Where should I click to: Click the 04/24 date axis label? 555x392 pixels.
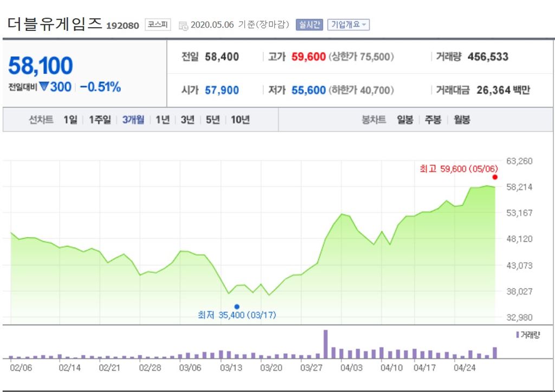click(x=464, y=368)
